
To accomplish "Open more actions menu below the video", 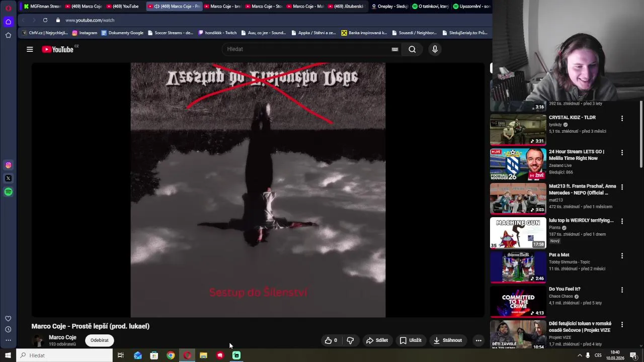I will point(478,340).
